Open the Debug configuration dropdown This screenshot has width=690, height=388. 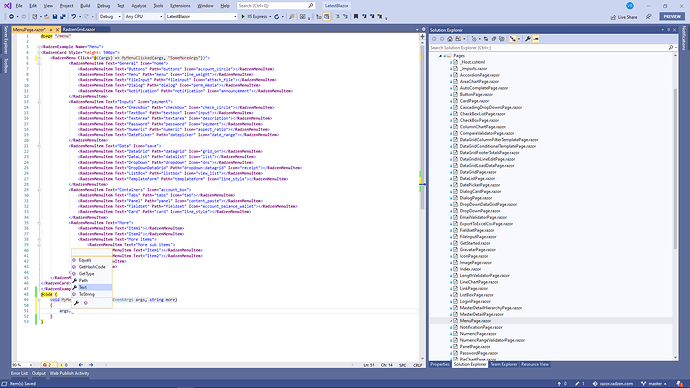tap(110, 17)
